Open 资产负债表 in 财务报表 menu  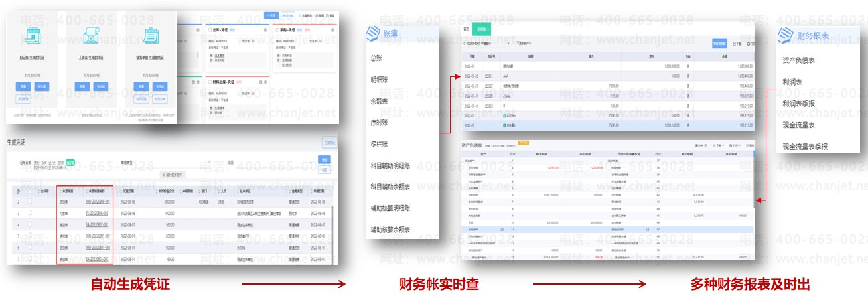tap(799, 60)
